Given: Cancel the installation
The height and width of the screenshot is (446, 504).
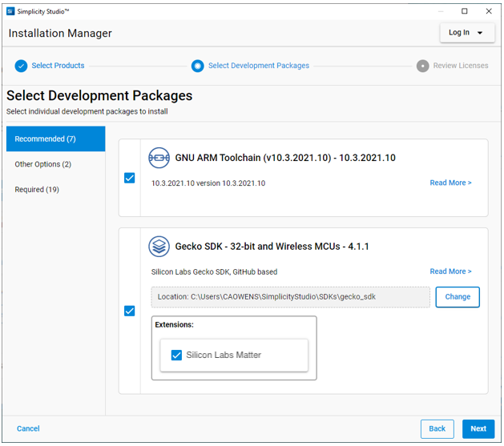Looking at the screenshot, I should click(28, 428).
